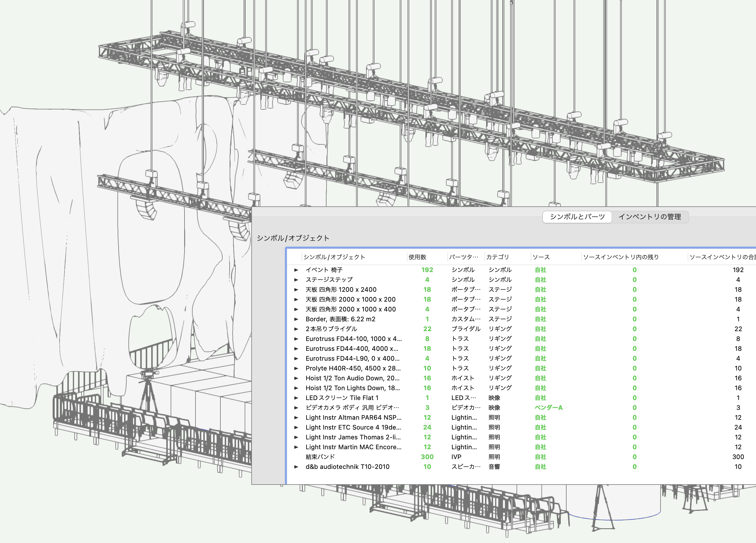
Task: Expand the Eurotruss FD44-400 row
Action: click(x=296, y=348)
